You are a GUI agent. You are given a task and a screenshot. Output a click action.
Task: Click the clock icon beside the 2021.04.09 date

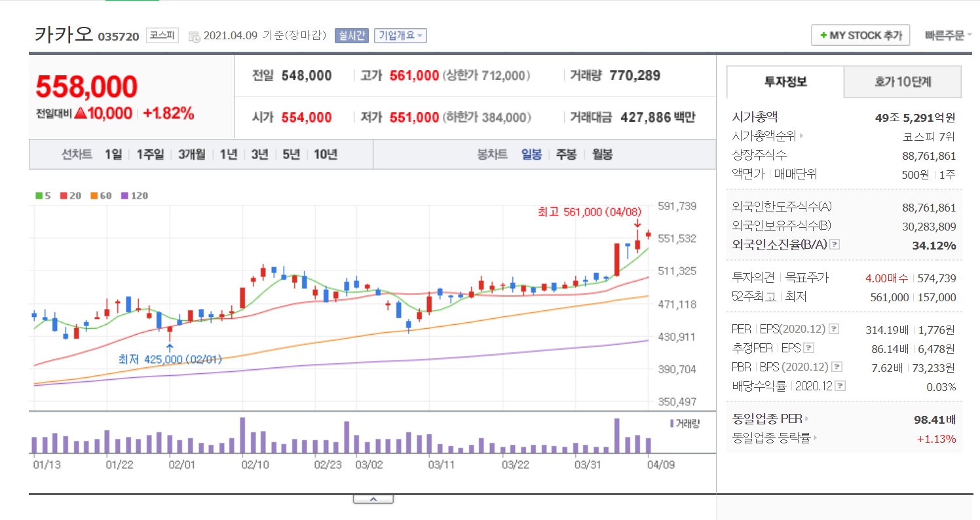coord(195,36)
